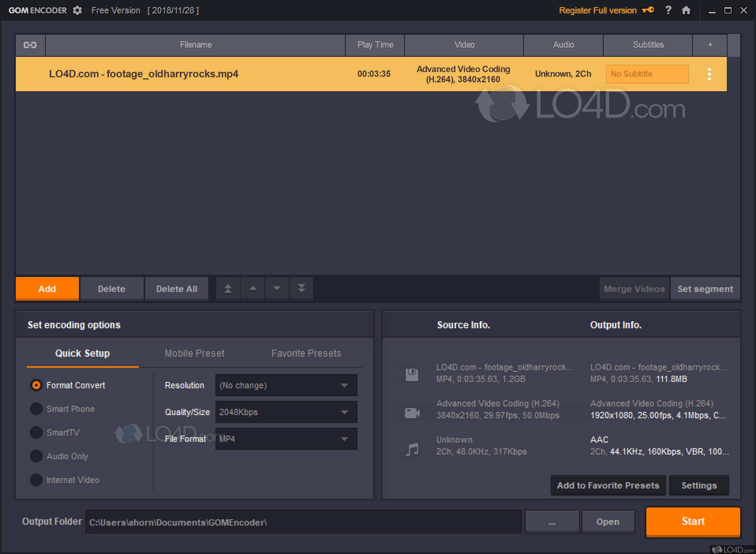Move selected file to top of list

click(x=228, y=288)
